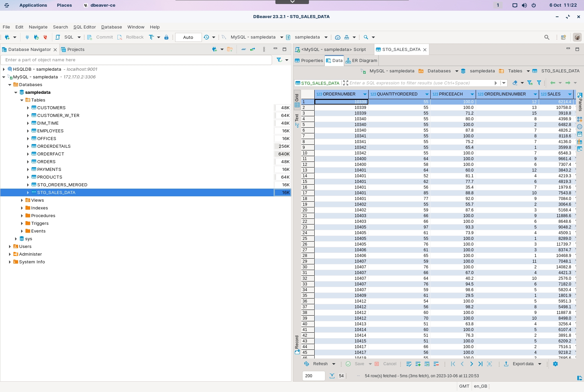Switch to the ER Diagram tab

362,61
